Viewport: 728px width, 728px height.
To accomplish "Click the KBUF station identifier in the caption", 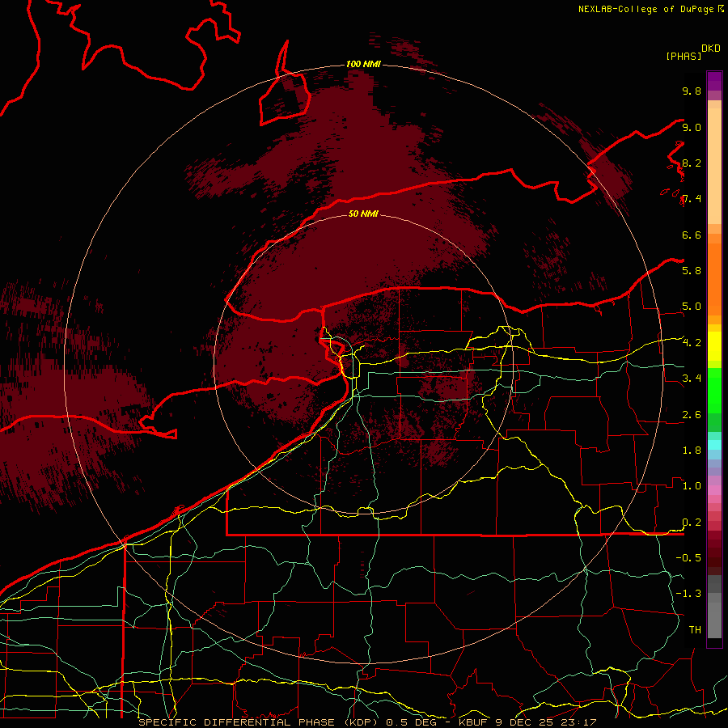I will [x=475, y=722].
